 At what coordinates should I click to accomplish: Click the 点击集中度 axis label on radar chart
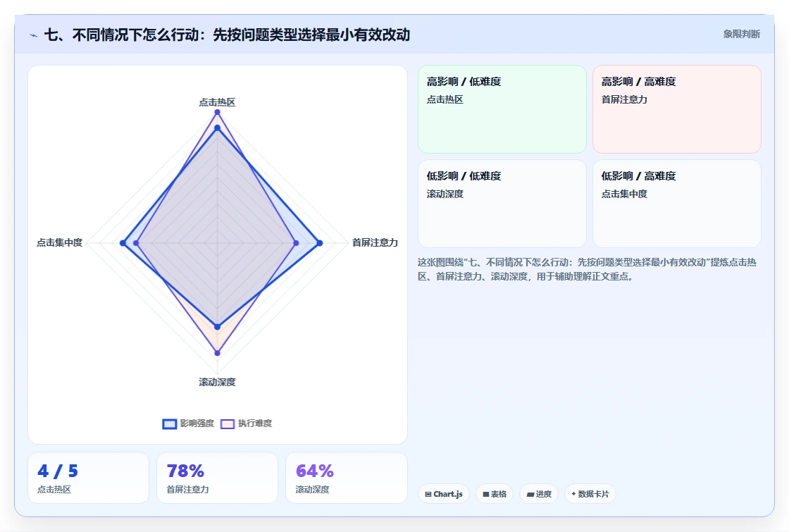tap(59, 242)
